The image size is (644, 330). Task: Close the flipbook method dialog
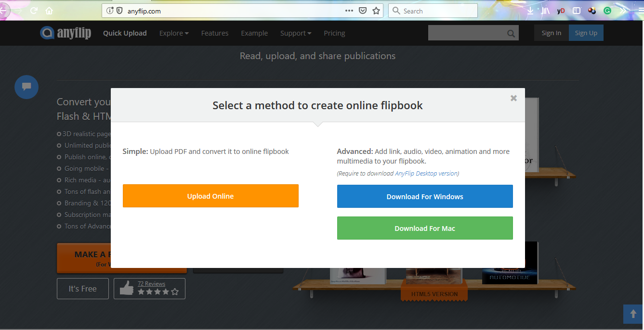pyautogui.click(x=513, y=98)
